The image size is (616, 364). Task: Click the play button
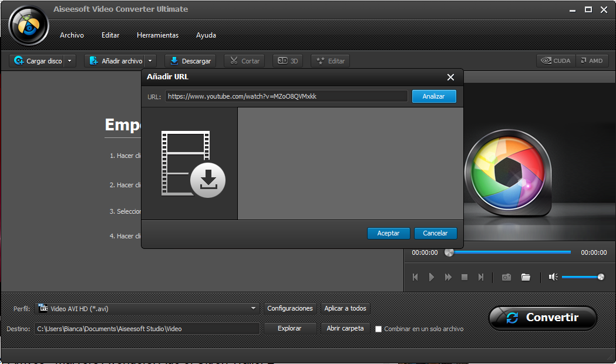432,277
